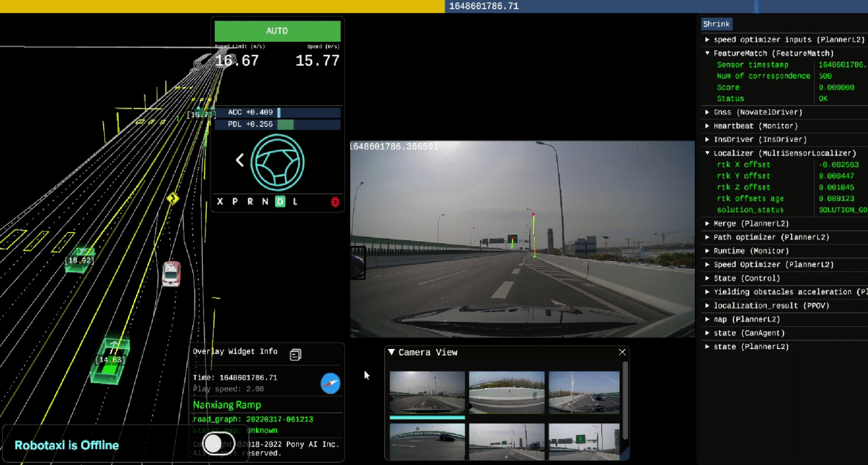Click the blue compass icon
The image size is (868, 465).
330,383
